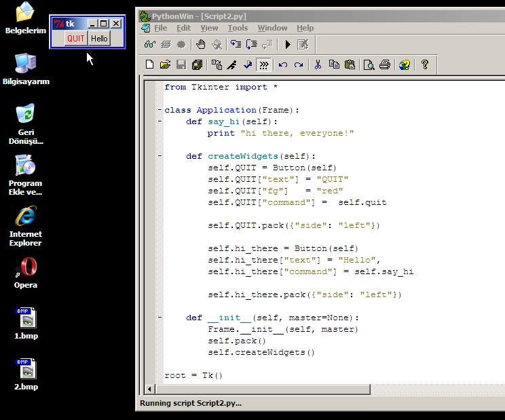The width and height of the screenshot is (505, 420).
Task: Click the Go (play arrow) debugger icon
Action: pyautogui.click(x=288, y=44)
